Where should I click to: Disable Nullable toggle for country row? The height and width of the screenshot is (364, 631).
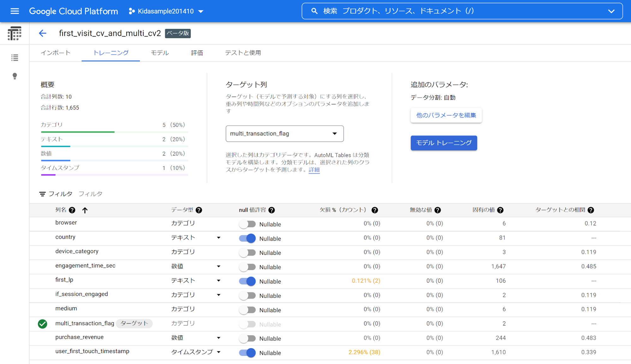coord(247,238)
